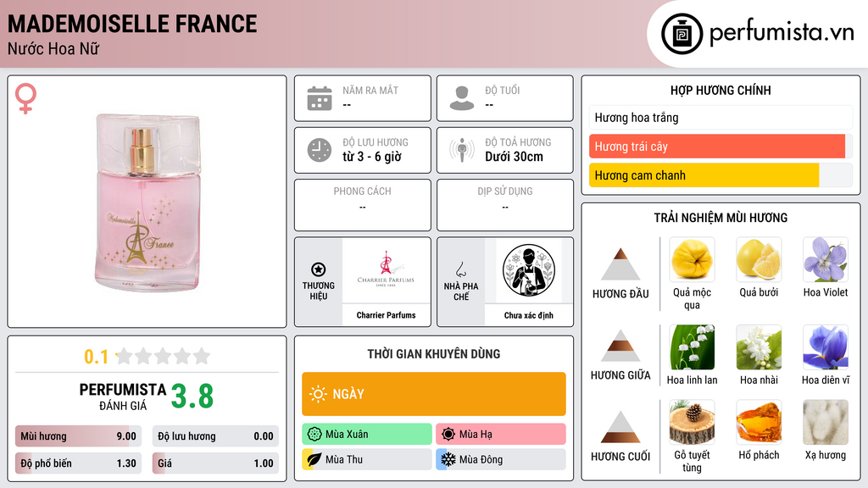Screen dimensions: 868x488
Task: Select the Mùa Xuân season bar
Action: tap(367, 434)
